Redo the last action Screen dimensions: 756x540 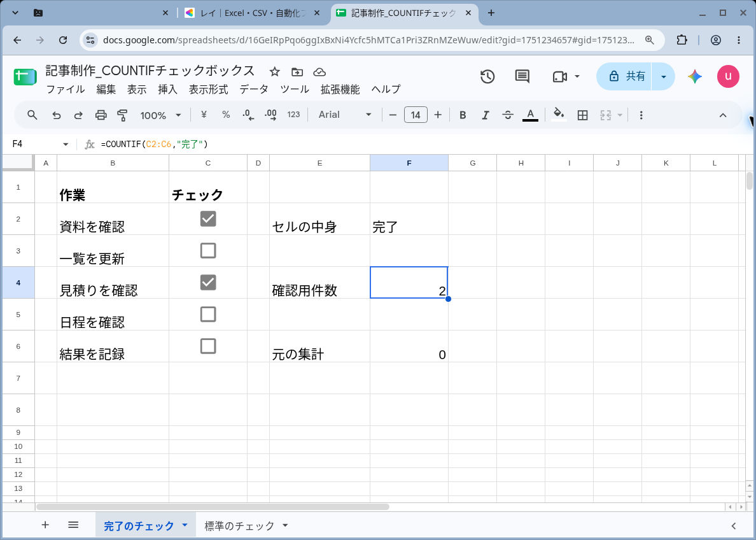click(x=78, y=115)
